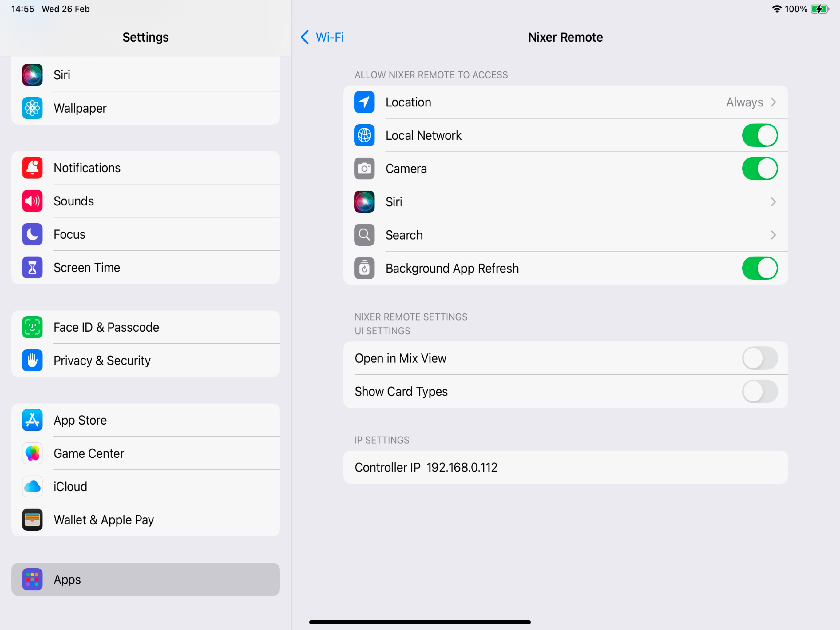Tap the Privacy & Security hand icon
This screenshot has height=630, width=840.
pyautogui.click(x=32, y=361)
